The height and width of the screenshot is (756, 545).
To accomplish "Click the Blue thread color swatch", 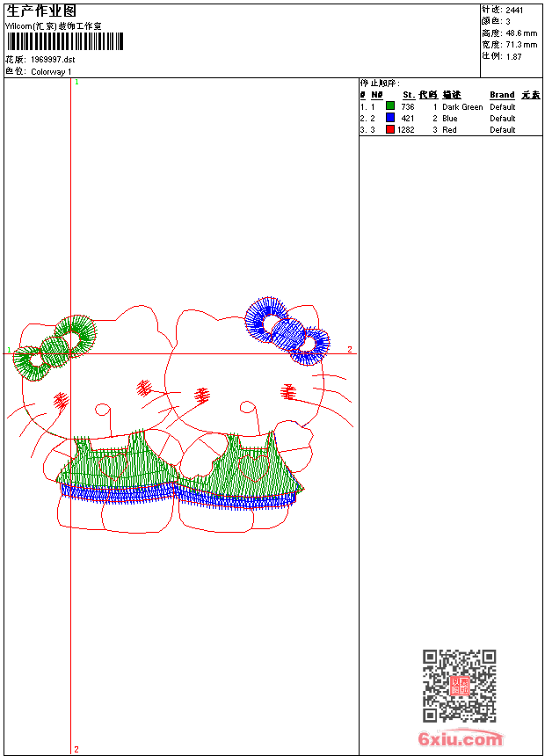I will [x=390, y=118].
